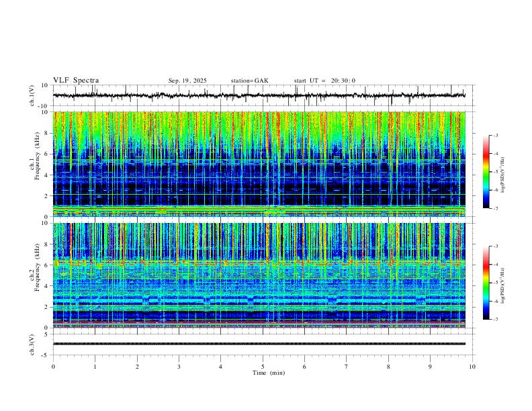Click the ch.3 flat signal trace
This screenshot has width=532, height=411.
pyautogui.click(x=259, y=344)
